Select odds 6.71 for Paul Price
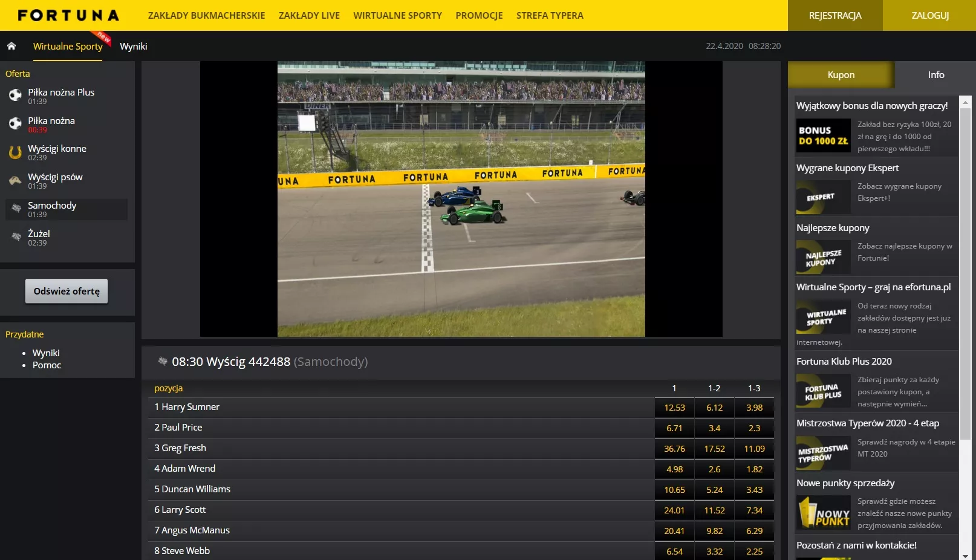The width and height of the screenshot is (976, 560). [674, 428]
